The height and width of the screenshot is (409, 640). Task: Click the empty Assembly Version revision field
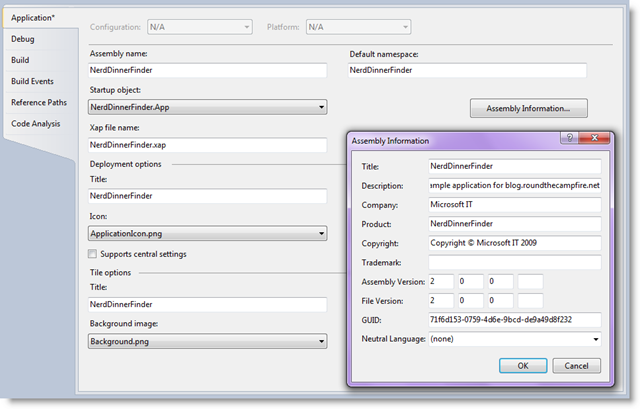click(530, 281)
